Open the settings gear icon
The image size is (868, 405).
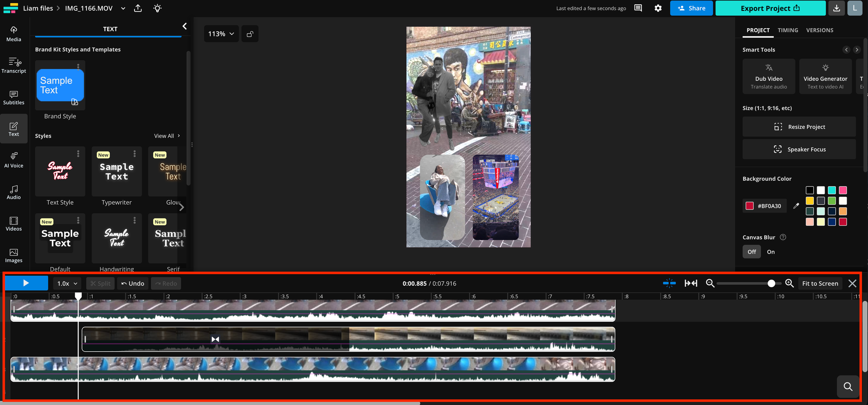click(658, 8)
